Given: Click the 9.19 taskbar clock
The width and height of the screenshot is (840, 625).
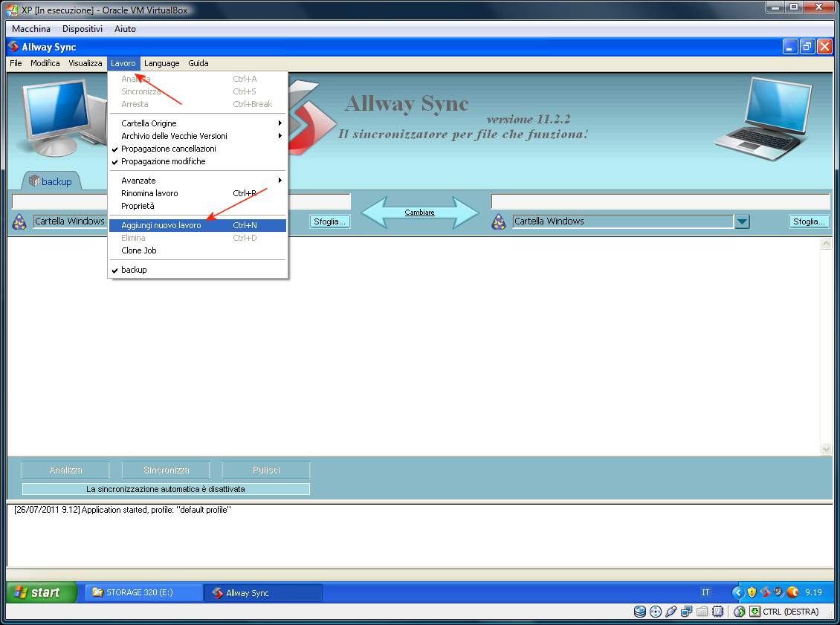Looking at the screenshot, I should click(x=813, y=592).
